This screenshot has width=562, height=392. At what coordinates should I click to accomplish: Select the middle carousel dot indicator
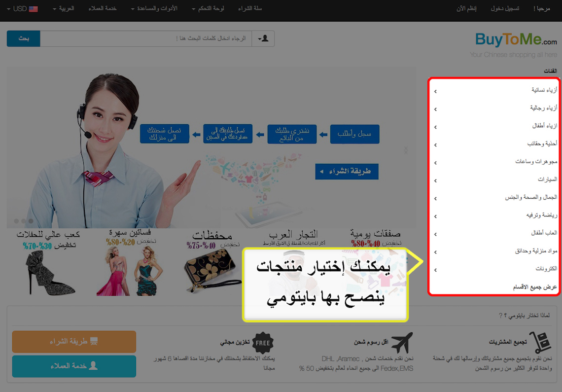[23, 221]
